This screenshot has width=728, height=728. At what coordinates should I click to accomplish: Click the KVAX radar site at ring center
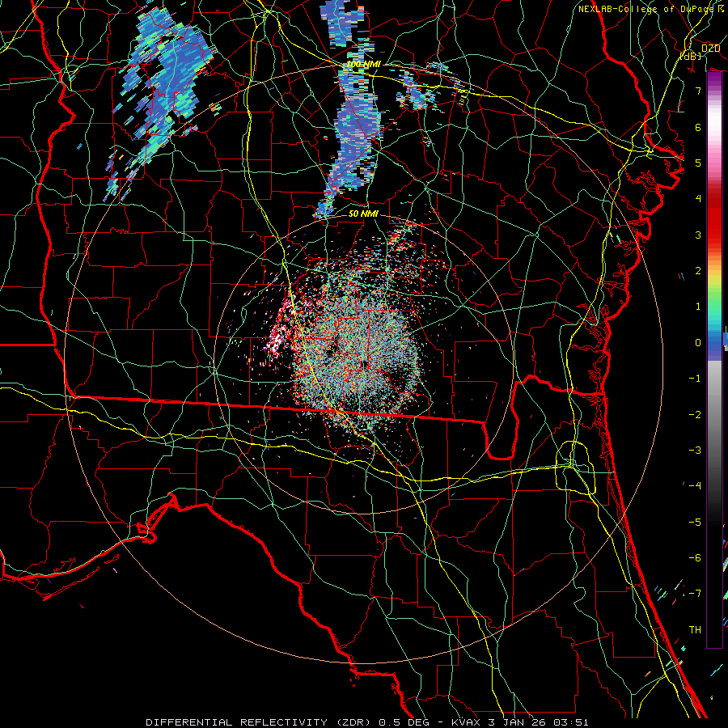[x=365, y=363]
